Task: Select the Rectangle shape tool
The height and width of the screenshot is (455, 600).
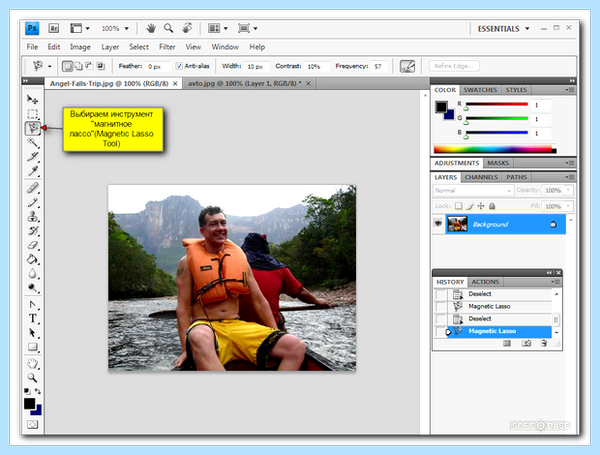Action: pos(33,347)
